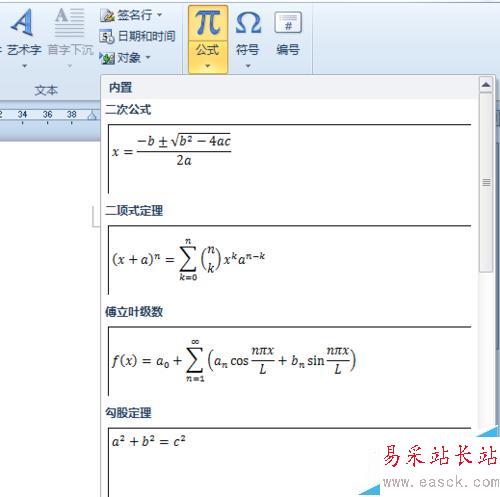500x497 pixels.
Task: Click the 二次公式 heading text
Action: (x=128, y=109)
